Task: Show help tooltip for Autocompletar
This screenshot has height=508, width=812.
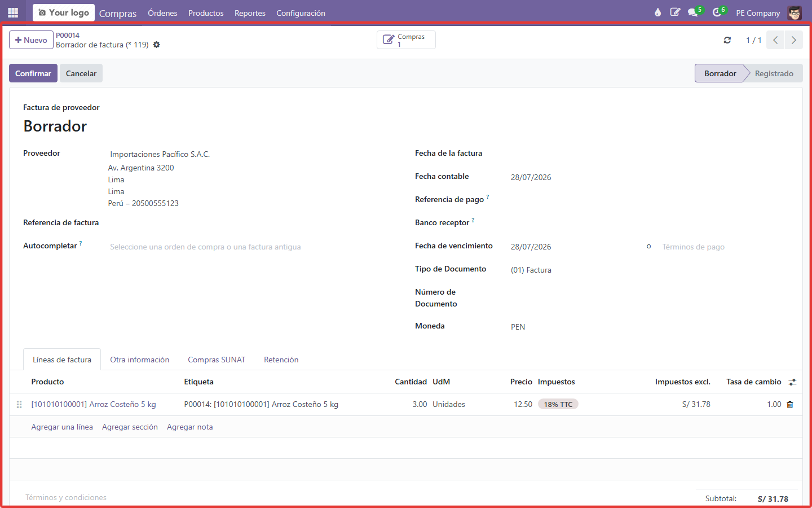Action: point(81,243)
